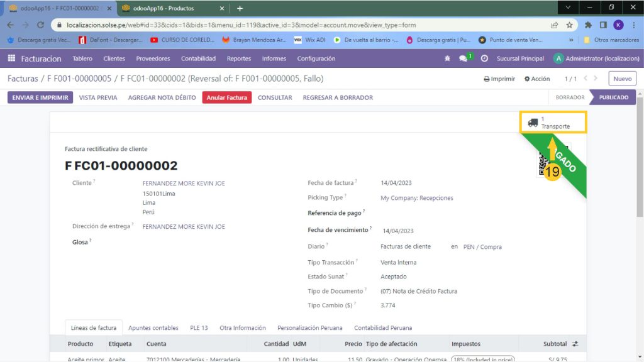644x362 pixels.
Task: Expand the Administrator user menu
Action: tap(596, 58)
